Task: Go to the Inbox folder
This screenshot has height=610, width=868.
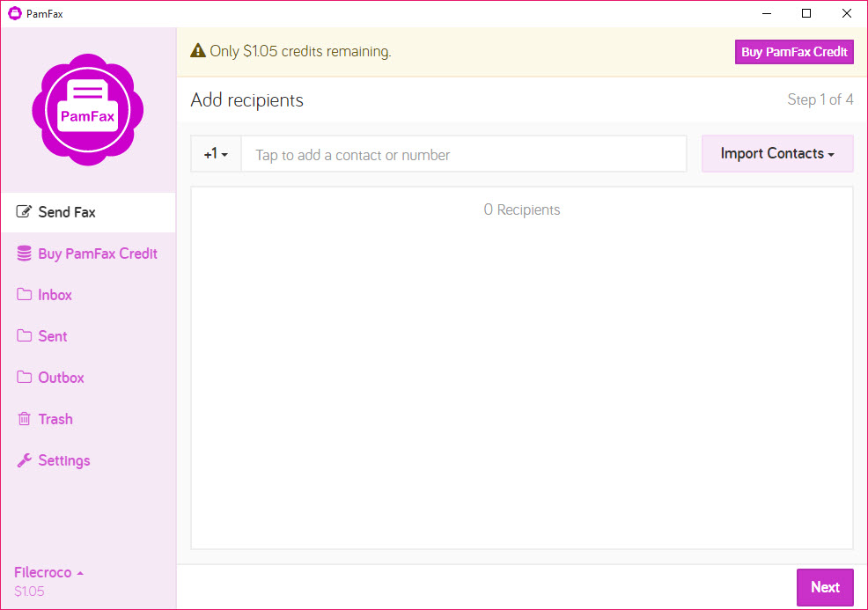Action: click(88, 295)
